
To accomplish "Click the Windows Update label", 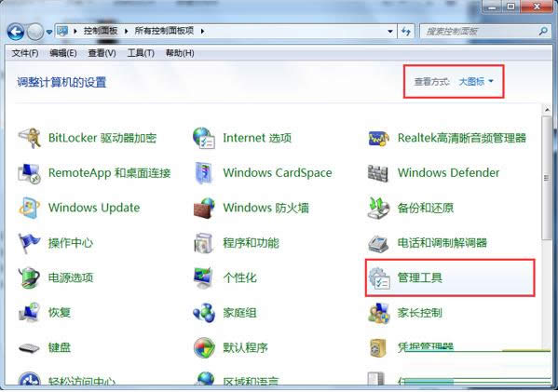I will pos(94,208).
